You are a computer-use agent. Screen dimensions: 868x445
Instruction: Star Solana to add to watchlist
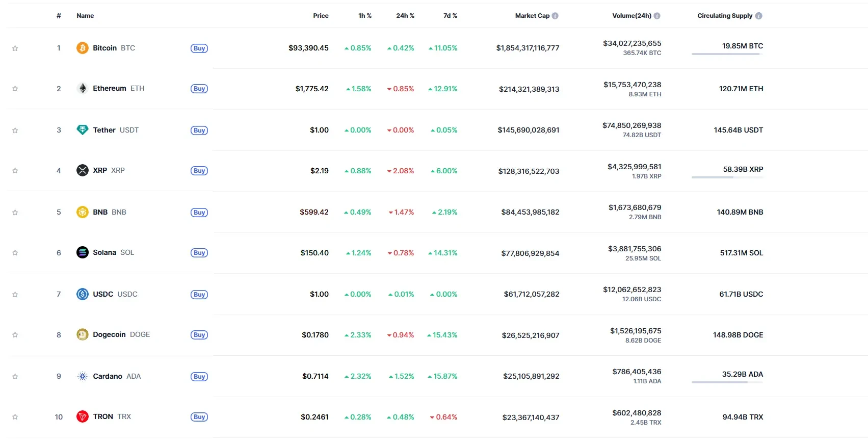tap(15, 253)
